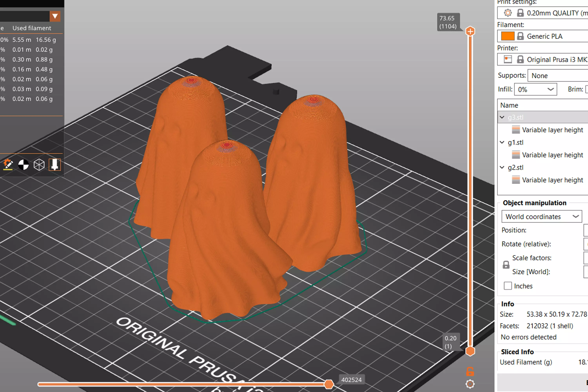Toggle the tool position down-arrow icon
This screenshot has width=588, height=392.
click(54, 165)
